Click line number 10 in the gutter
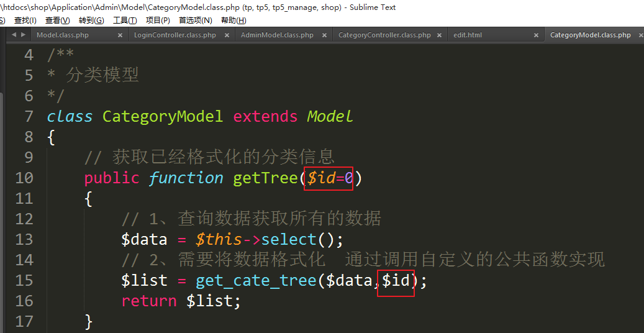 24,178
